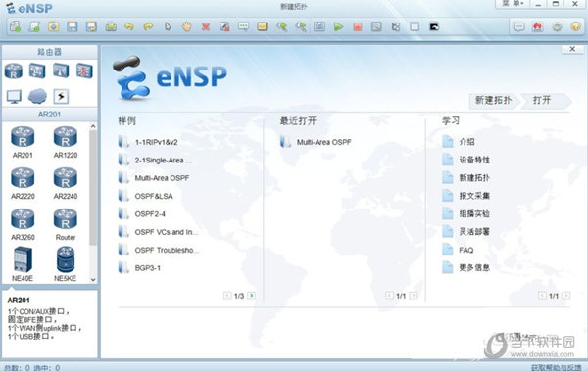Click the Huawei logo icon
Screen dimensions: 588x371
(x=538, y=27)
